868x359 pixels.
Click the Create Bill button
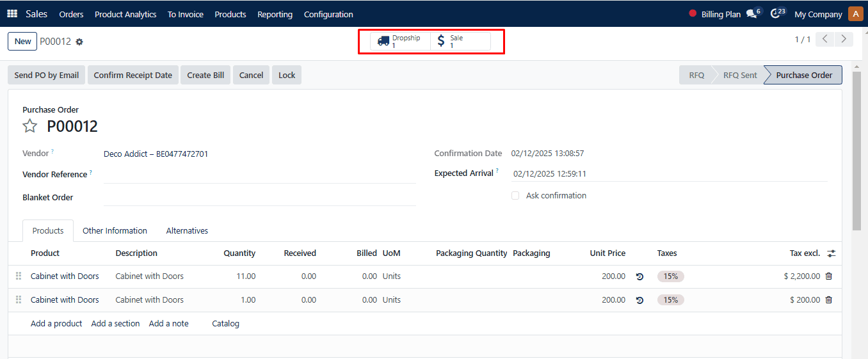pyautogui.click(x=205, y=75)
